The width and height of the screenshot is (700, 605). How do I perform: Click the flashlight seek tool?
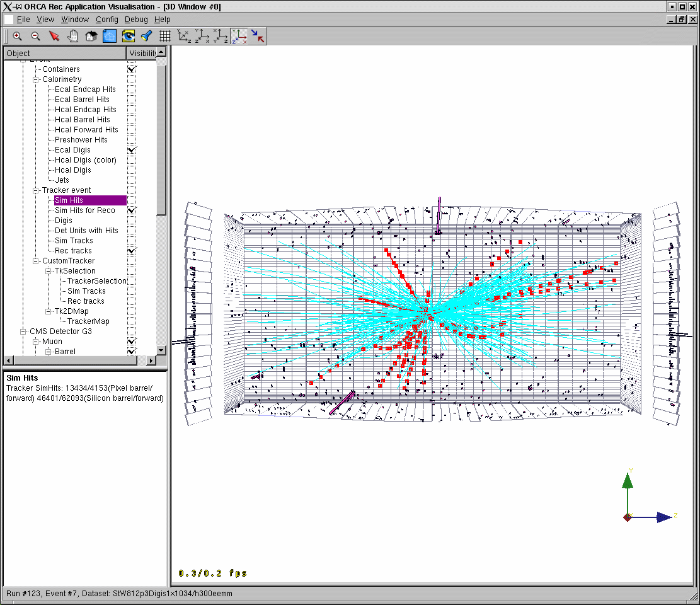[146, 37]
